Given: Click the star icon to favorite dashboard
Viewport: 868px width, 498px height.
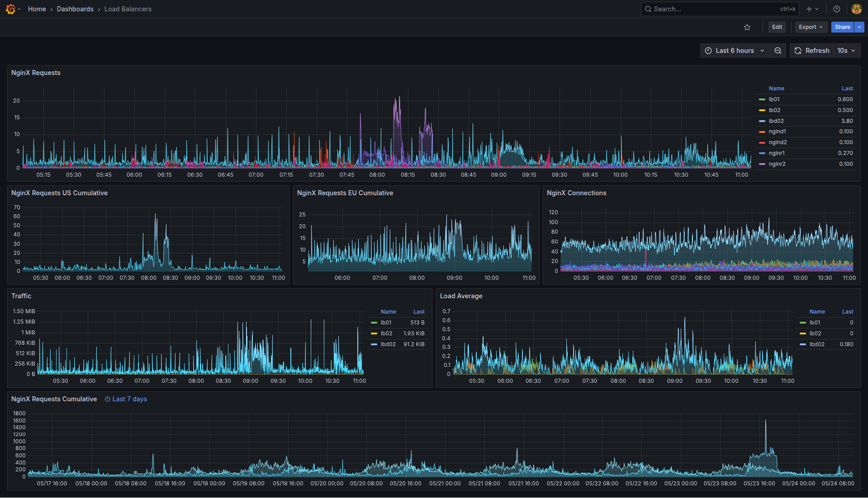Looking at the screenshot, I should tap(747, 27).
